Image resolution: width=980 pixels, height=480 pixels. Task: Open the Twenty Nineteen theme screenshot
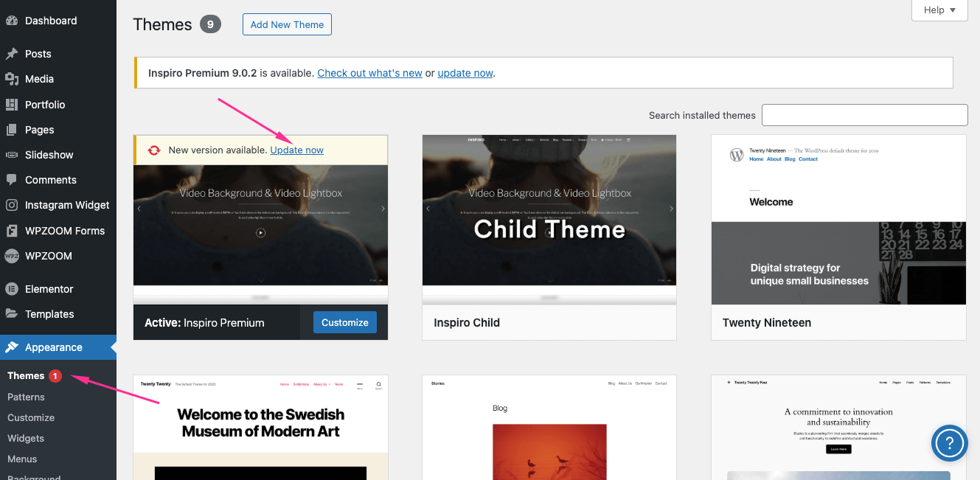838,220
